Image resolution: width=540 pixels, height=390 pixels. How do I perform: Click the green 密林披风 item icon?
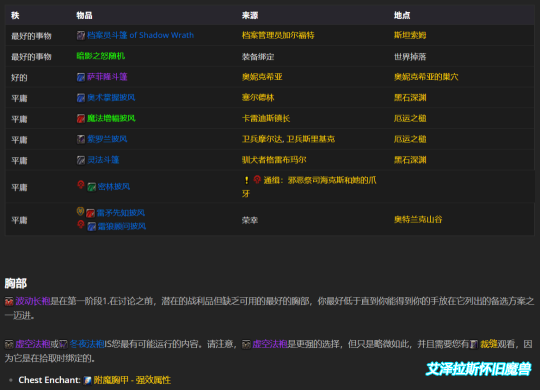tap(92, 187)
